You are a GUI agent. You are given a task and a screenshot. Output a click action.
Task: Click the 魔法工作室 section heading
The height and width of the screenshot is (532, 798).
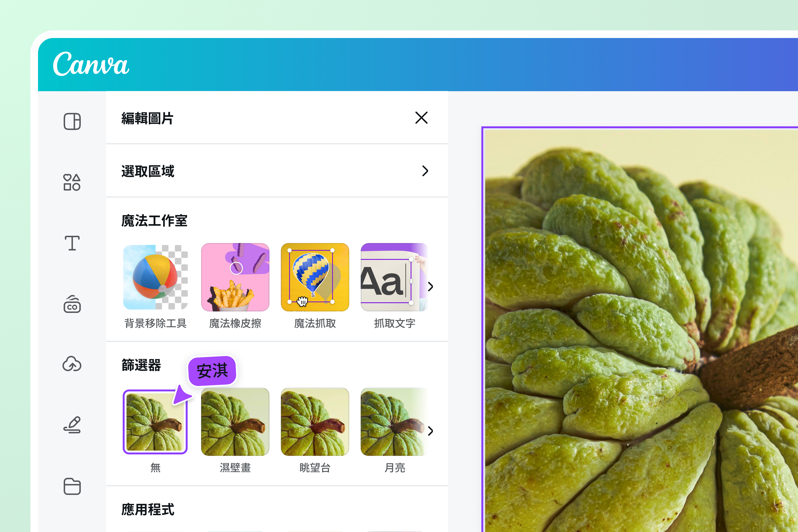[x=154, y=220]
